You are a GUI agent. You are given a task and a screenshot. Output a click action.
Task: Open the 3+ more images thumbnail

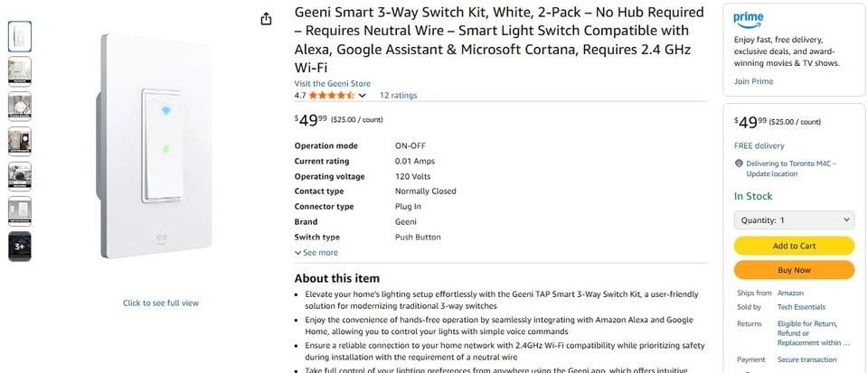20,247
